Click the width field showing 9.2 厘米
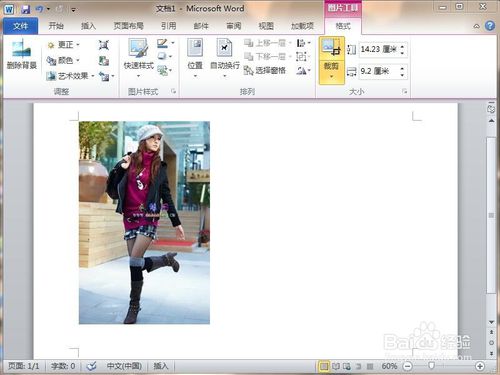Screen dimensions: 500x375 click(378, 71)
